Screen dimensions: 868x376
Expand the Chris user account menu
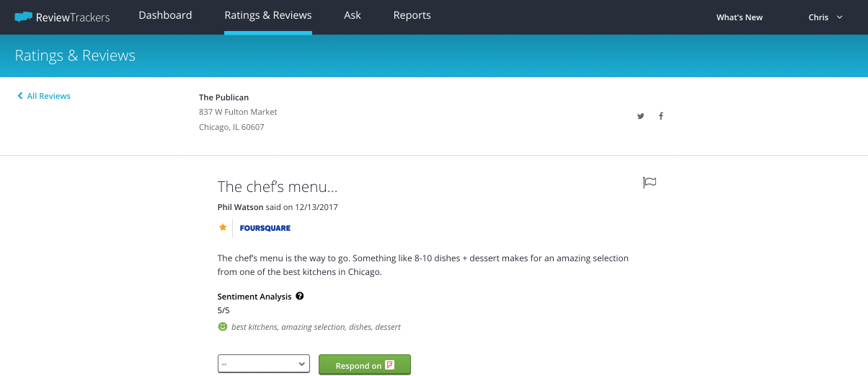825,17
